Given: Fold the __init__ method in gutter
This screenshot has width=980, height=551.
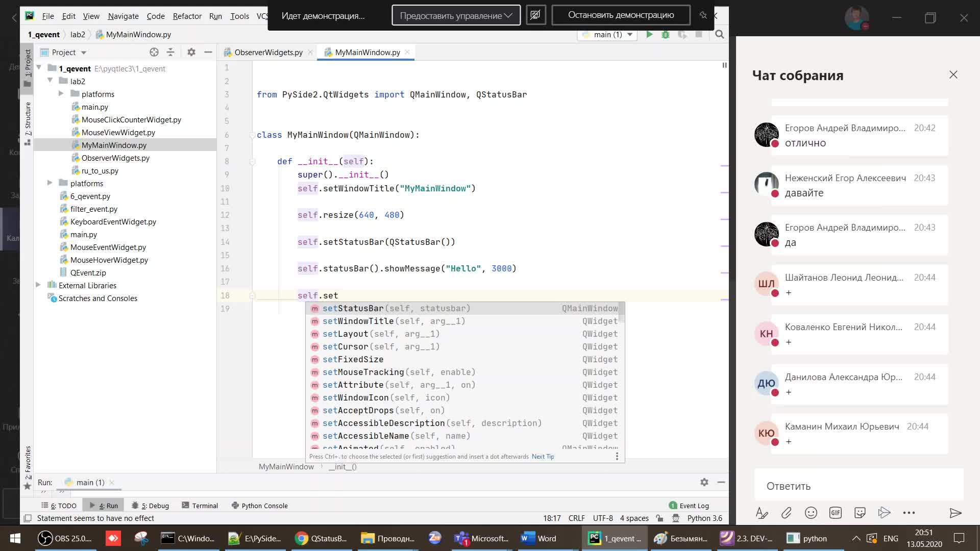Looking at the screenshot, I should point(252,162).
